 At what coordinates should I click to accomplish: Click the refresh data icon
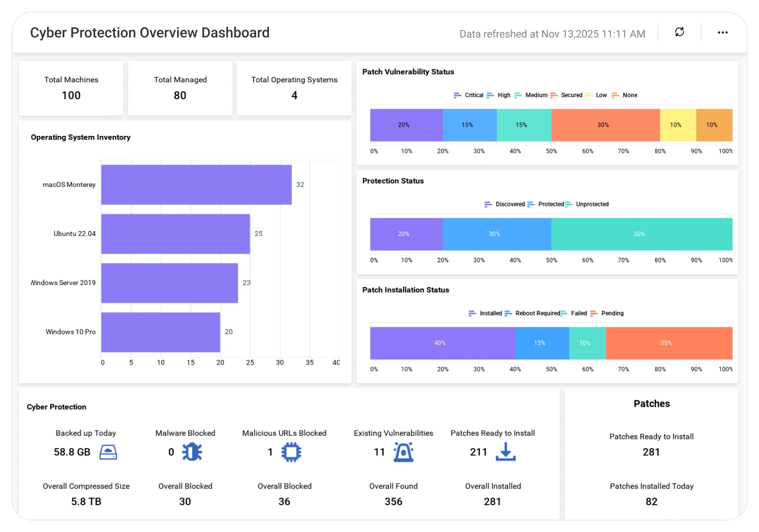click(679, 32)
